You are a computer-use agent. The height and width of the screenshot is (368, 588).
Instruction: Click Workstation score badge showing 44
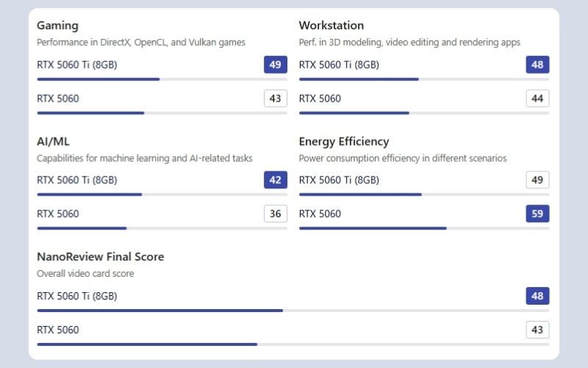click(537, 99)
